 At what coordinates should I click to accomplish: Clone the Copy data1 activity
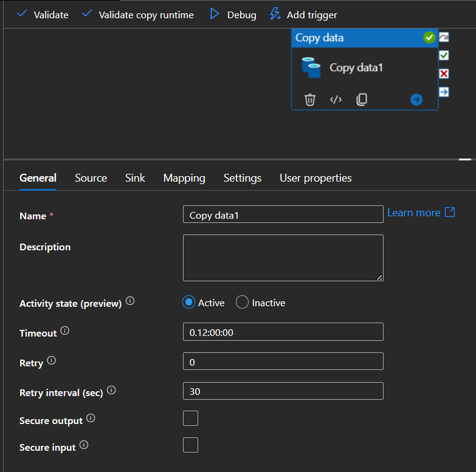point(362,100)
